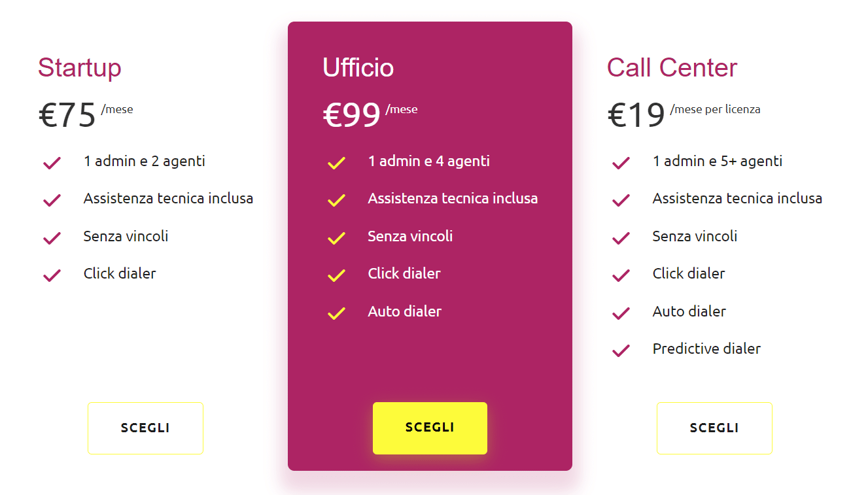Image resolution: width=868 pixels, height=495 pixels.
Task: Click the checkmark beside '1 admin e 4 agenti'
Action: pos(336,163)
